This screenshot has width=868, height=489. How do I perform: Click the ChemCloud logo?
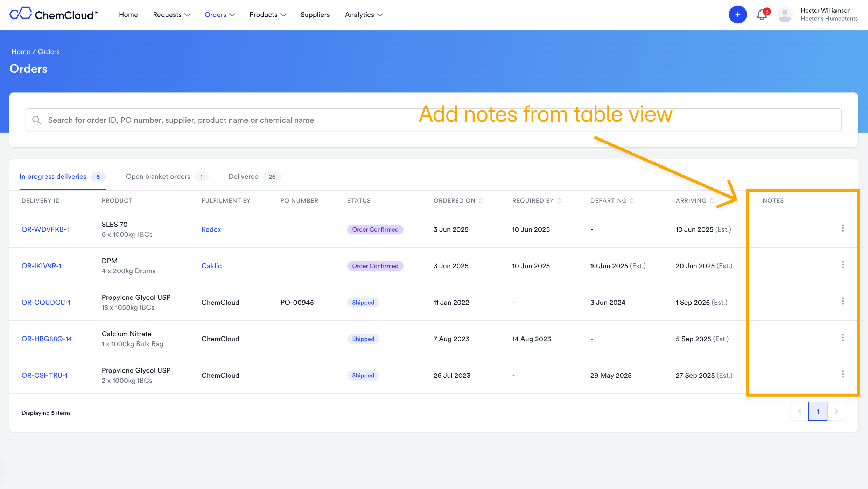click(54, 14)
